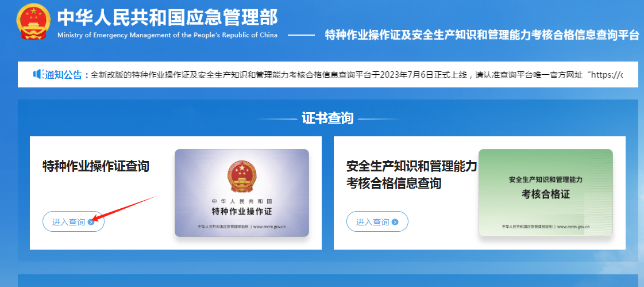Click the Ministry of Emergency Management English subtitle
Image resolution: width=644 pixels, height=287 pixels.
pyautogui.click(x=168, y=35)
